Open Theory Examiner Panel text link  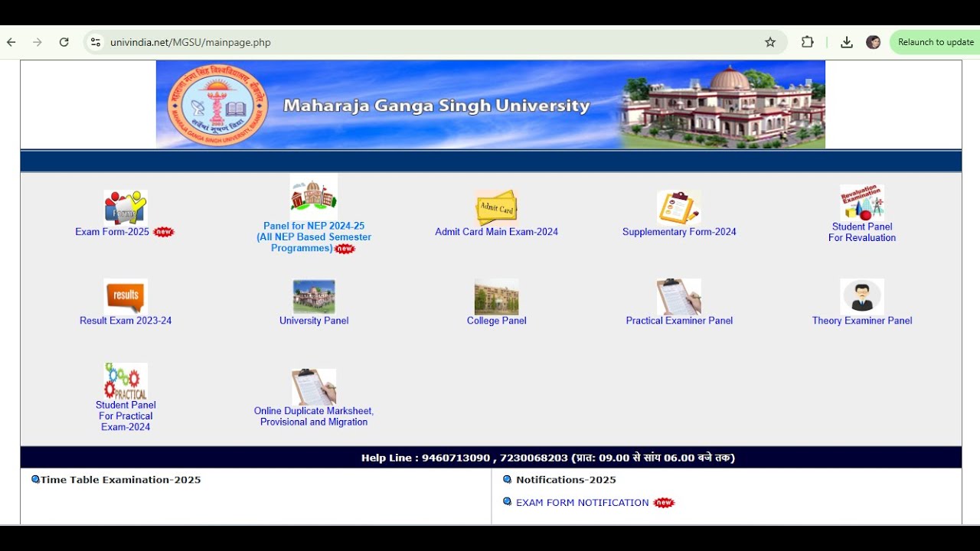[x=862, y=321]
